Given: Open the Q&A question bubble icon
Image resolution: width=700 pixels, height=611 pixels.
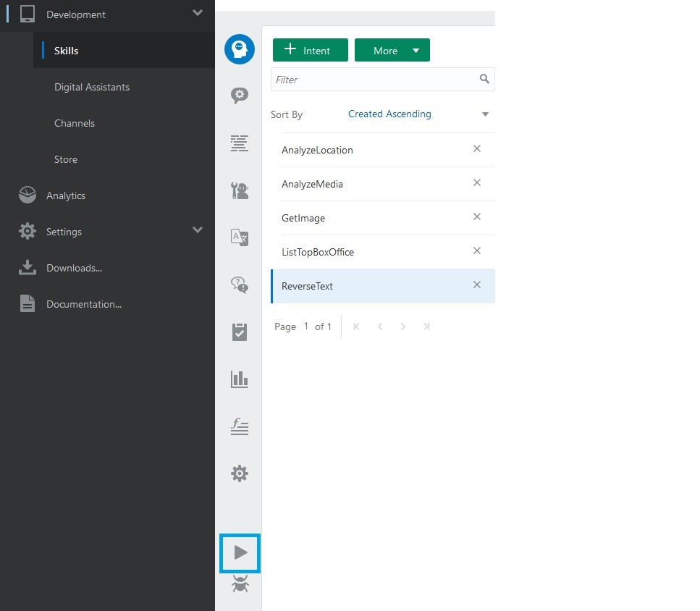Looking at the screenshot, I should [239, 285].
